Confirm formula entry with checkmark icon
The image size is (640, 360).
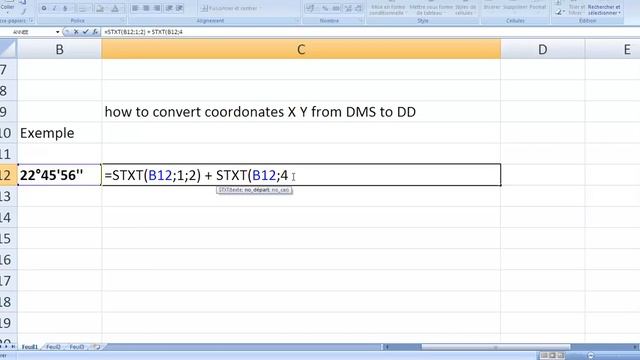pos(85,32)
